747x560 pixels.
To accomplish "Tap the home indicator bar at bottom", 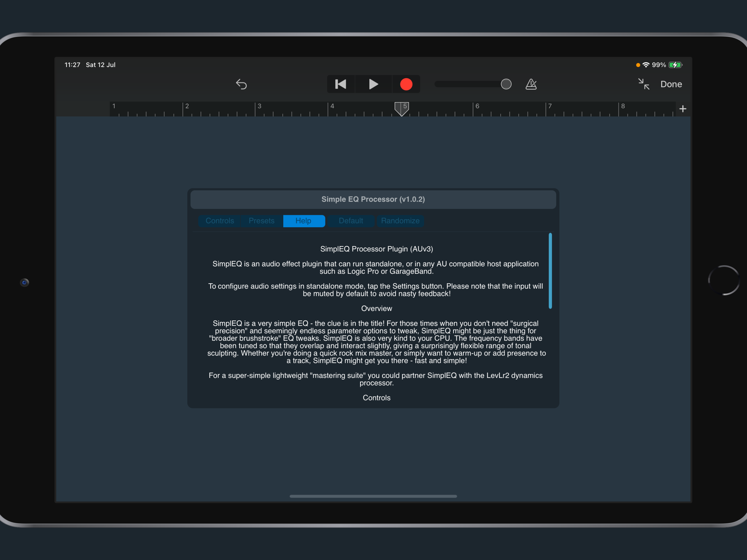I will (x=373, y=496).
